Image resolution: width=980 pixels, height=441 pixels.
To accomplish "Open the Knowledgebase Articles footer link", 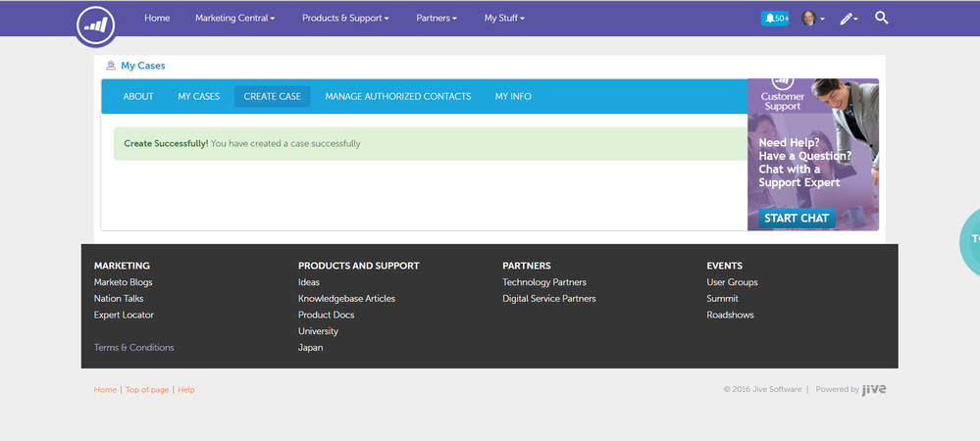I will [346, 298].
